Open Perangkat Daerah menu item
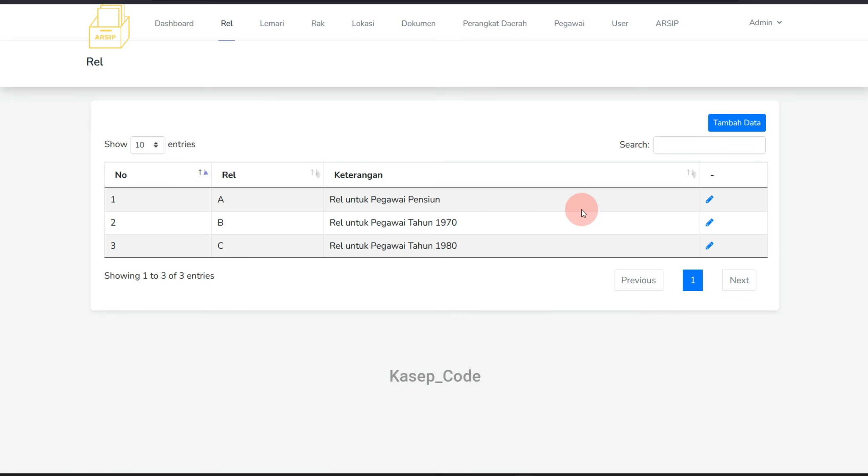 tap(495, 23)
